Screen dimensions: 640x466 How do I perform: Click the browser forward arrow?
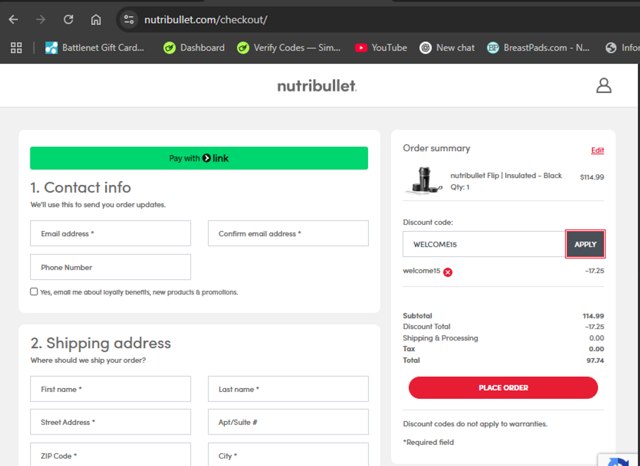40,19
